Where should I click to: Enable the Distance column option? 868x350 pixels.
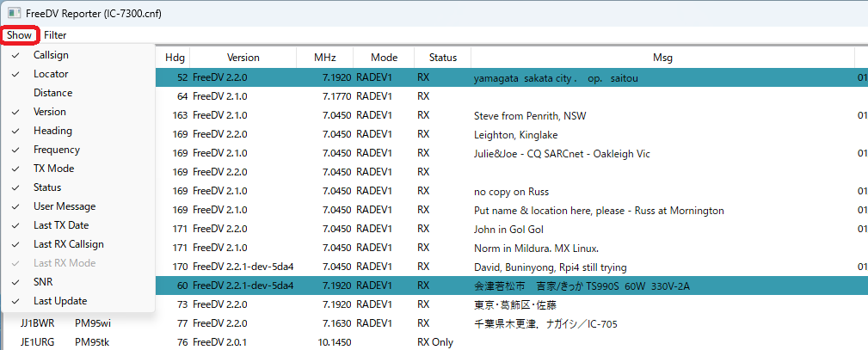(x=78, y=93)
